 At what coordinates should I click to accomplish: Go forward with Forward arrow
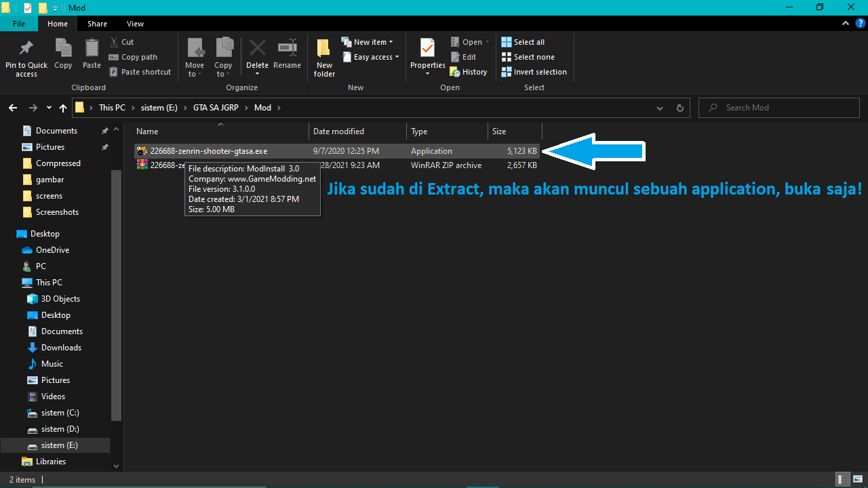pos(33,108)
